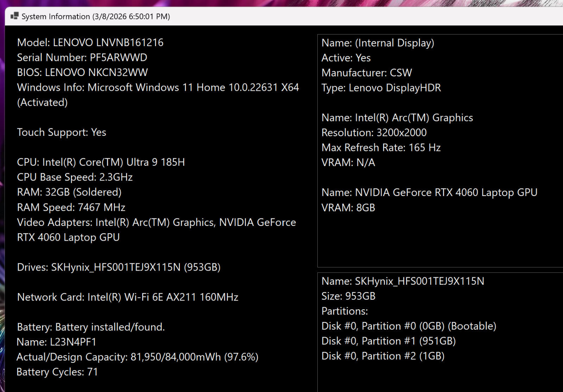Click the Active: Yes display line

(x=346, y=58)
